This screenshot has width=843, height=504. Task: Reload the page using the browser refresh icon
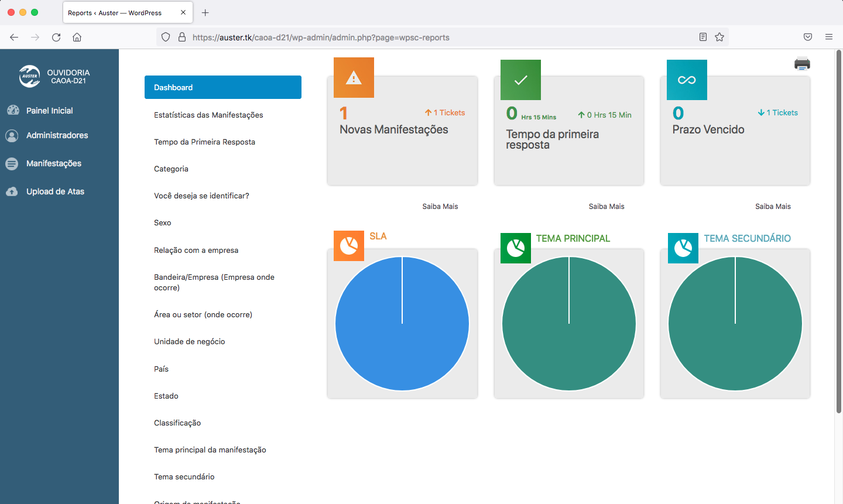(56, 37)
